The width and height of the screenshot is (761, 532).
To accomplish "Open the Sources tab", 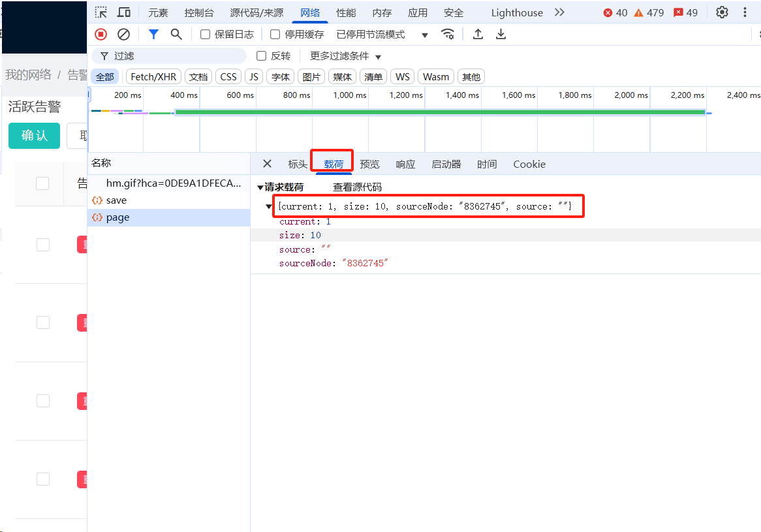I will coord(256,12).
